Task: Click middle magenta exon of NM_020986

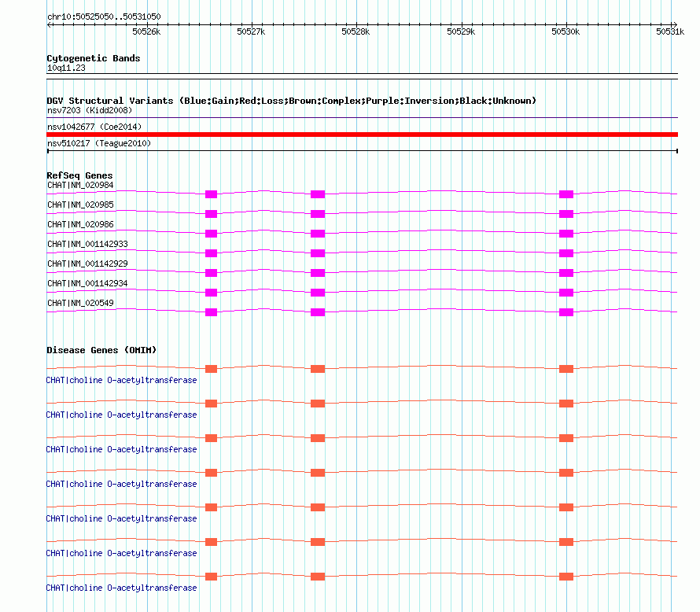Action: click(318, 234)
